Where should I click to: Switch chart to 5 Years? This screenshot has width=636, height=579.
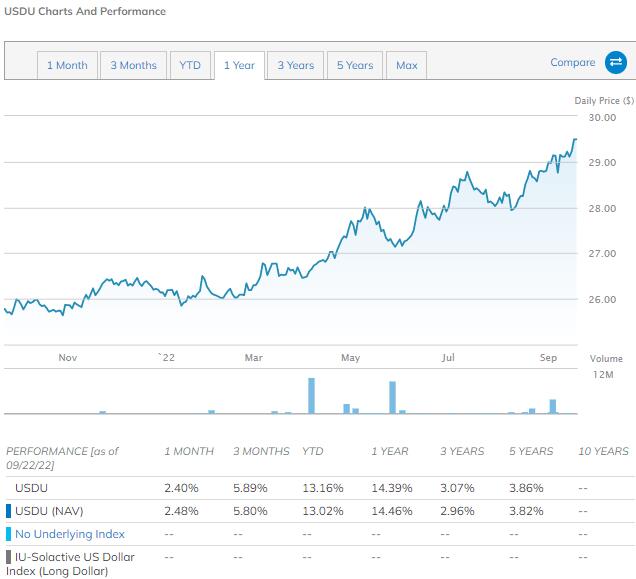click(x=355, y=66)
